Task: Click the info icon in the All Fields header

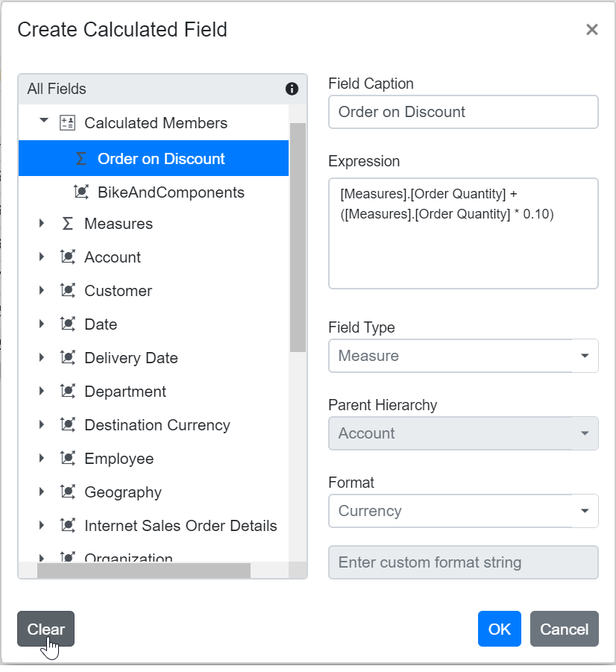Action: pos(292,89)
